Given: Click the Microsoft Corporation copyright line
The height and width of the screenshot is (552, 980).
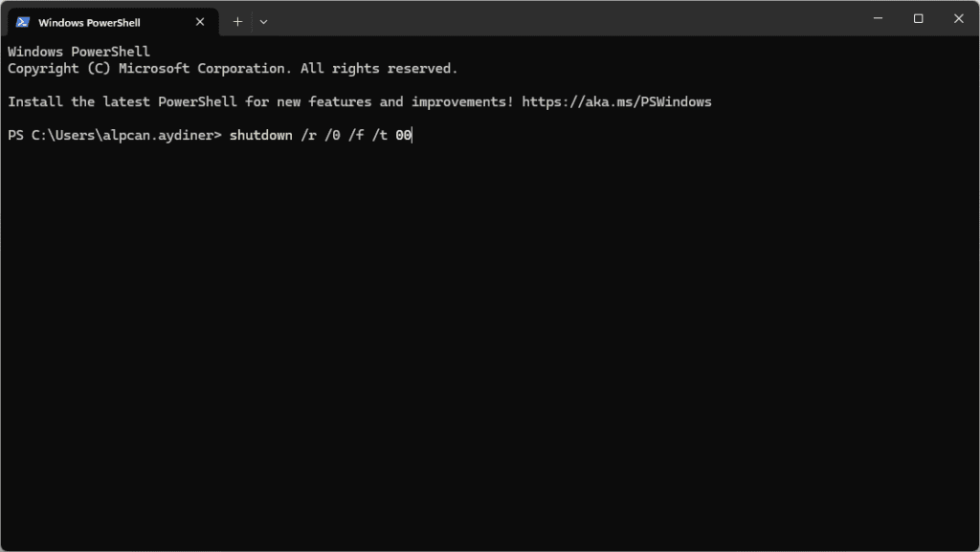Looking at the screenshot, I should (x=233, y=69).
